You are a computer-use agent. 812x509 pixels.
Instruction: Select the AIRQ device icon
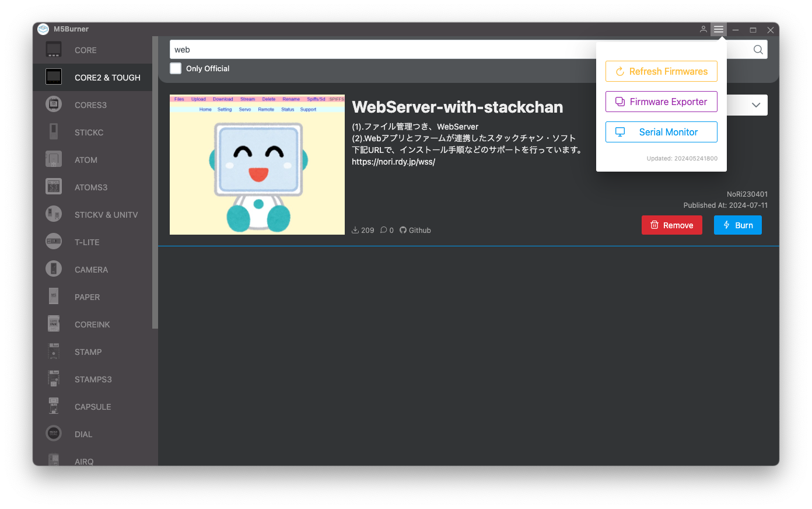coord(54,460)
